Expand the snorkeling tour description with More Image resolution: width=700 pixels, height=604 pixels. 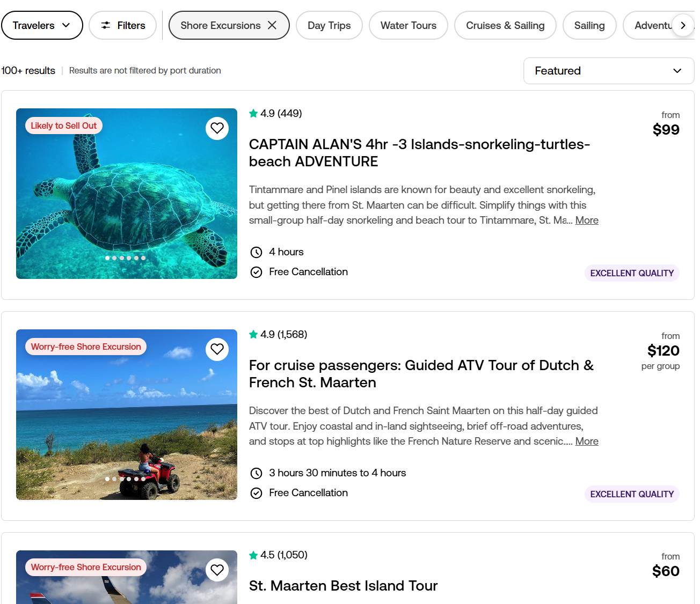[586, 220]
